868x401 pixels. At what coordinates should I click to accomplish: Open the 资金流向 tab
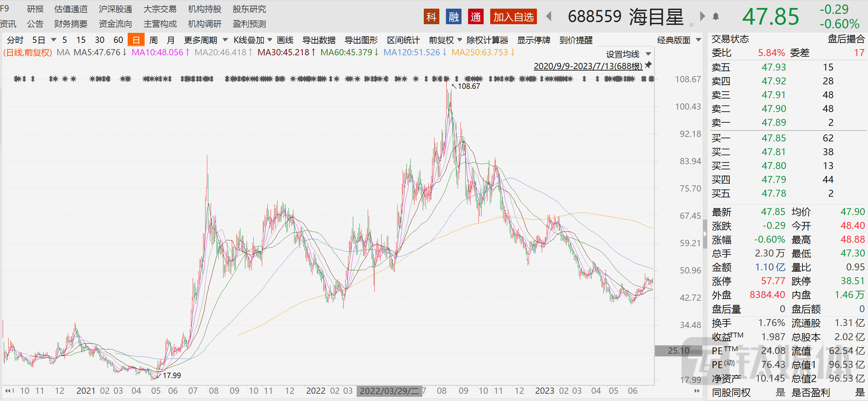(x=115, y=24)
